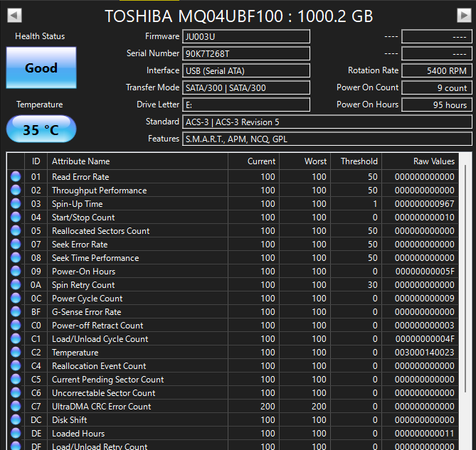Screen dimensions: 476x450
Task: Click the status orb for Loaded Hours
Action: point(16,433)
